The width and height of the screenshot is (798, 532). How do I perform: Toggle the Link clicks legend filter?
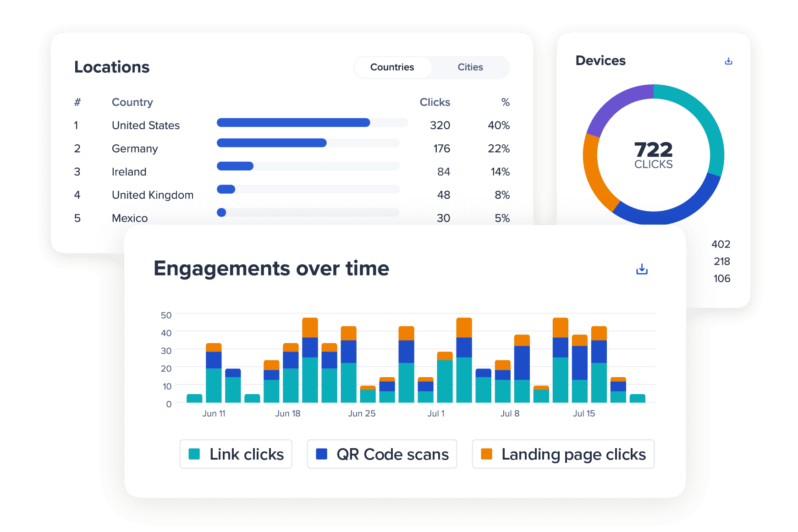click(x=236, y=454)
